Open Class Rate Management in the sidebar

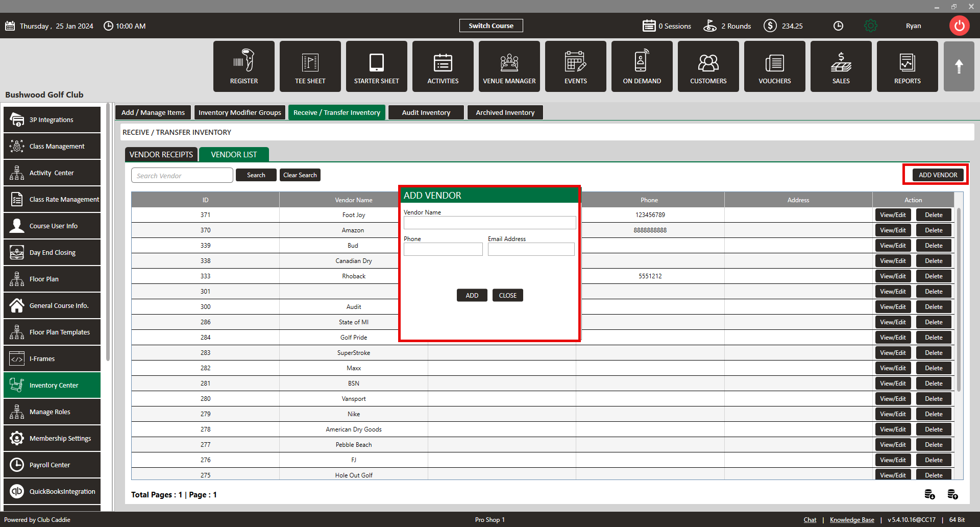click(x=52, y=199)
